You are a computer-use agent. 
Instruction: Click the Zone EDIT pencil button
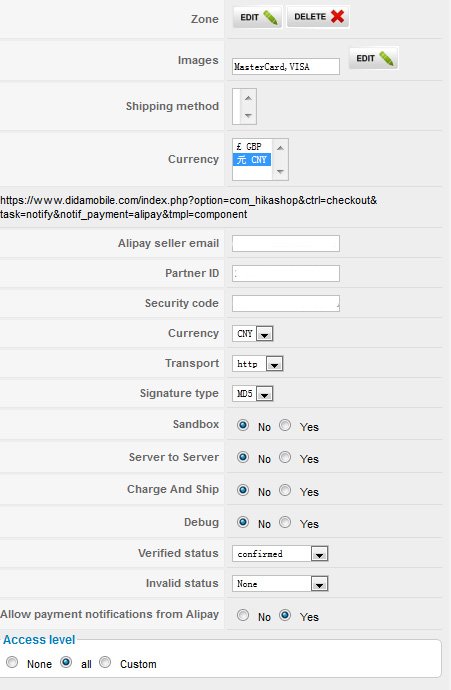(258, 17)
